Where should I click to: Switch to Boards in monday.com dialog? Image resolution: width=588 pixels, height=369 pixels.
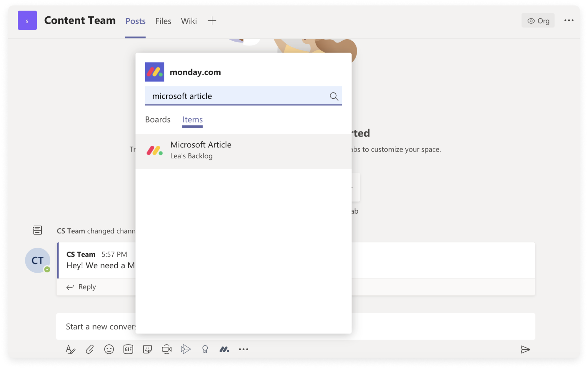(x=158, y=119)
